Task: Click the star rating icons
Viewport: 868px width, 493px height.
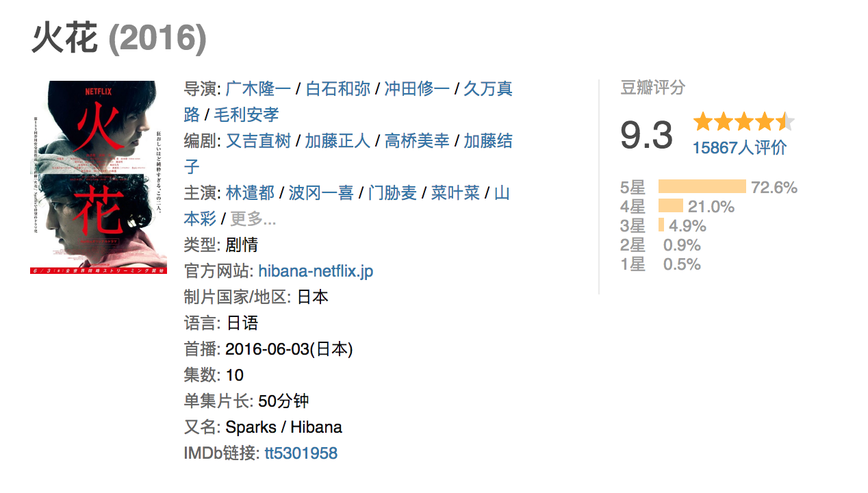Action: (744, 123)
